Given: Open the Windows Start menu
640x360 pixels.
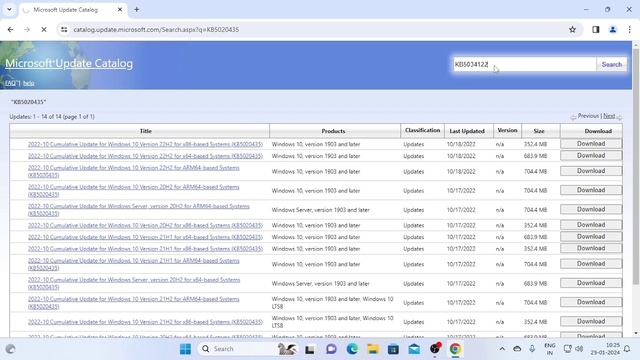Looking at the screenshot, I should 185,349.
